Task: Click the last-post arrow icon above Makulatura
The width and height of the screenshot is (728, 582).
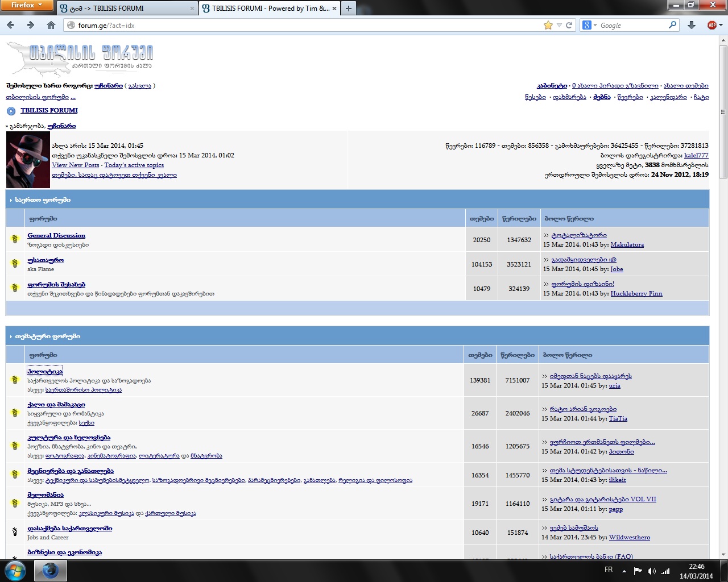Action: (x=546, y=235)
